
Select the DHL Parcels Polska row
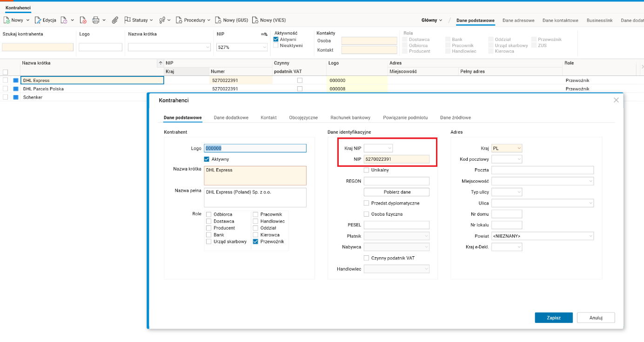pos(44,89)
